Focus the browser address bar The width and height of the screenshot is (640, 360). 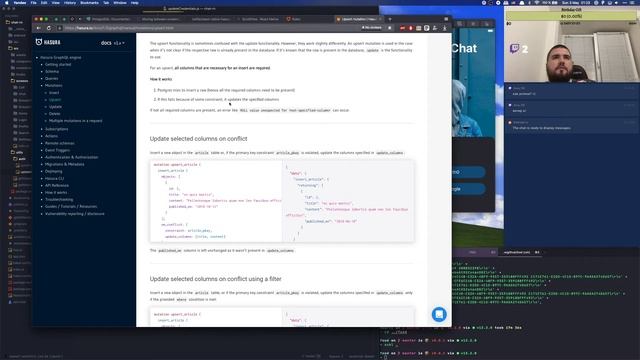208,28
